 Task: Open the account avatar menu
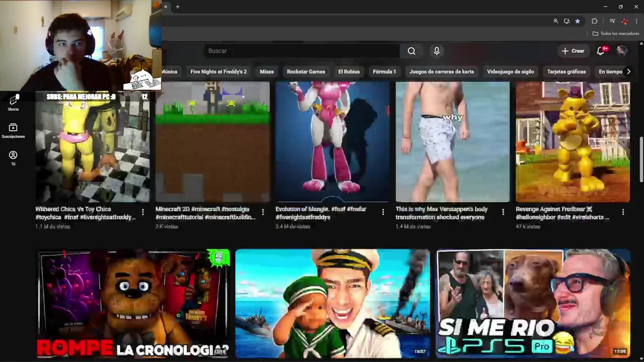[x=622, y=51]
